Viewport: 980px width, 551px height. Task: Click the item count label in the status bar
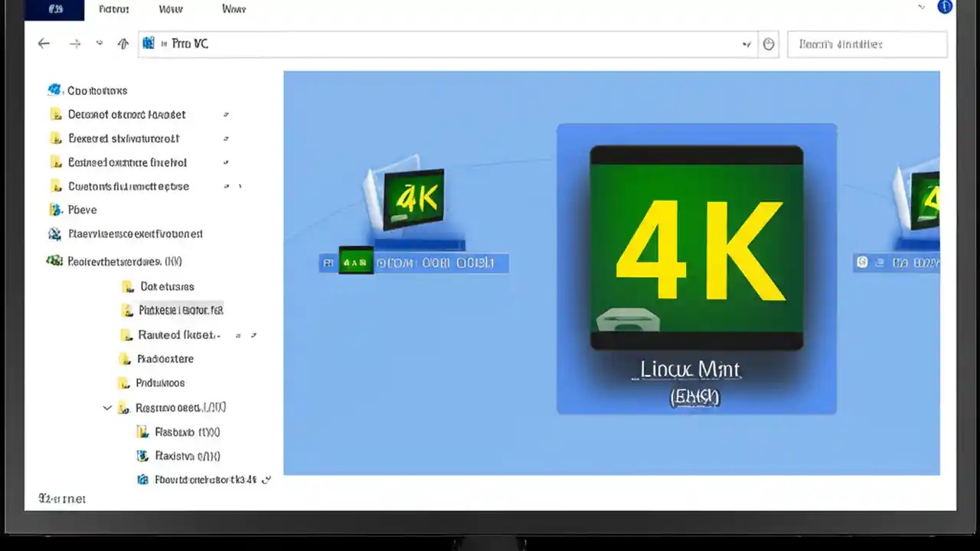click(60, 498)
